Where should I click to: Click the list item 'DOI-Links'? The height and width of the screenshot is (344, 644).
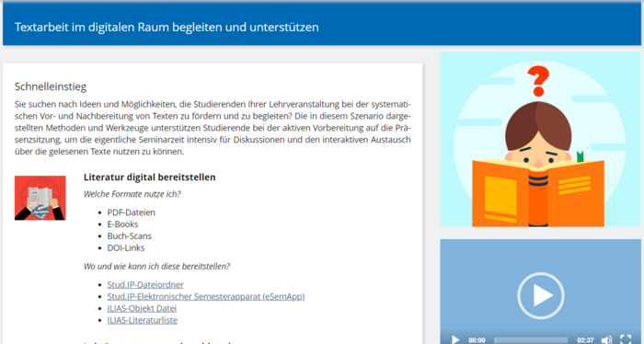[126, 248]
